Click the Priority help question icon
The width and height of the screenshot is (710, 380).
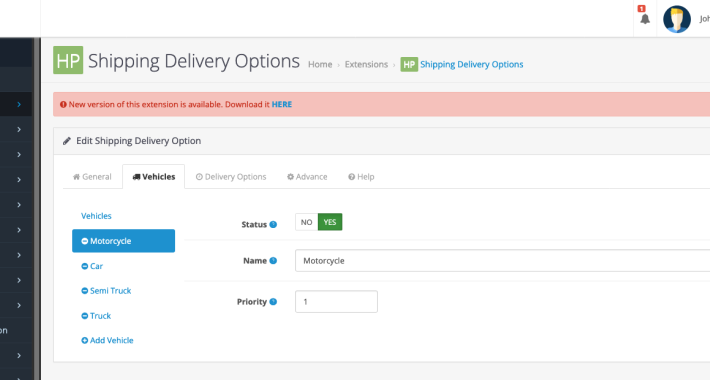tap(273, 302)
